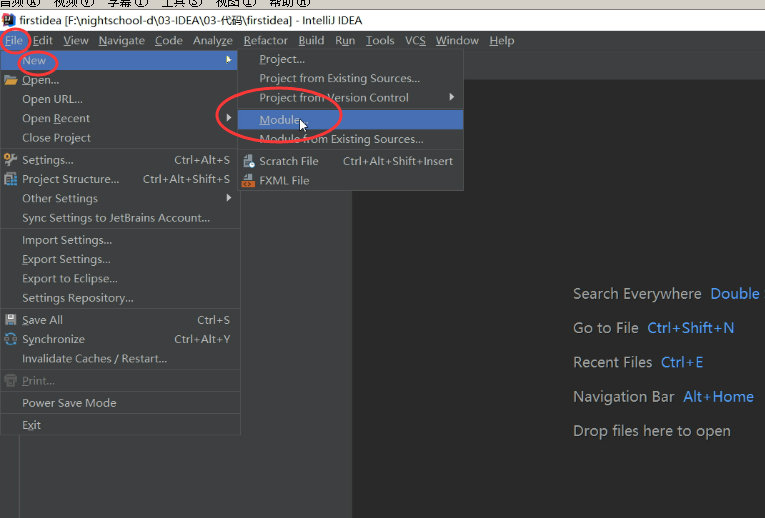Screen dimensions: 765x518
Task: Click the 'Recent Files' hint text
Action: click(x=613, y=362)
